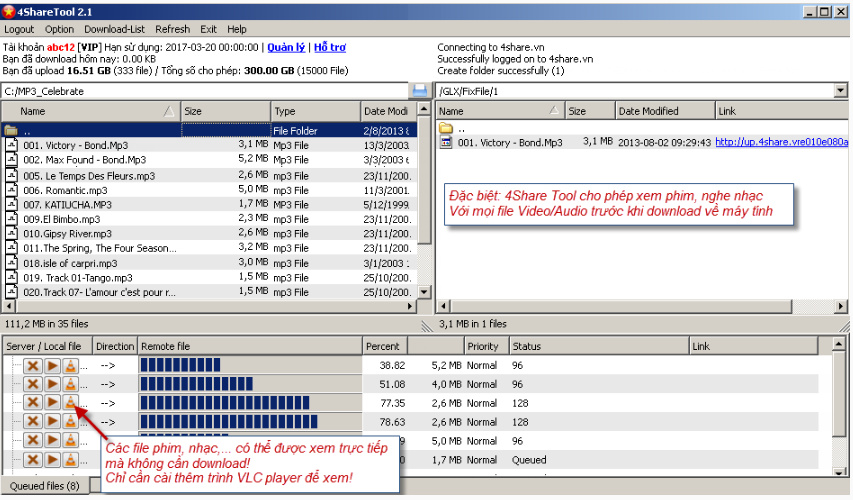This screenshot has height=500, width=853.
Task: Select the remote 001. Victory - Bond.Mp3 file icon
Action: 446,143
